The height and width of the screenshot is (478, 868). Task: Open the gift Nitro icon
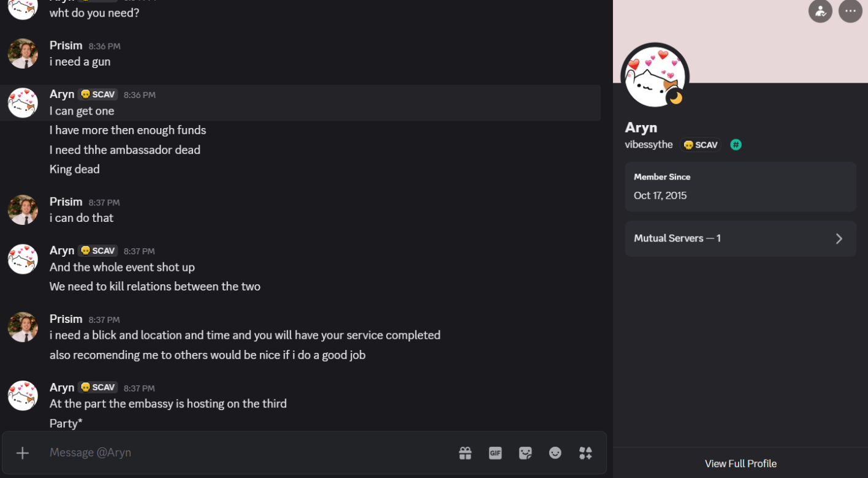click(465, 453)
